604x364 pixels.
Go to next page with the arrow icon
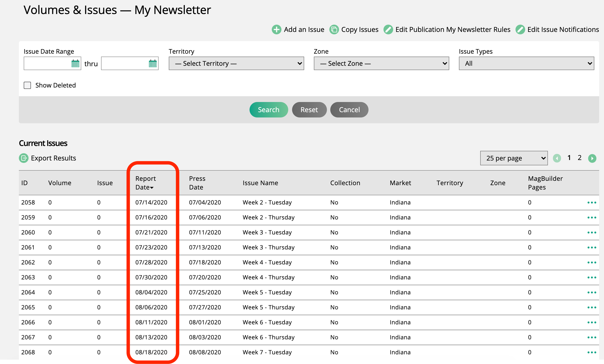click(x=592, y=158)
